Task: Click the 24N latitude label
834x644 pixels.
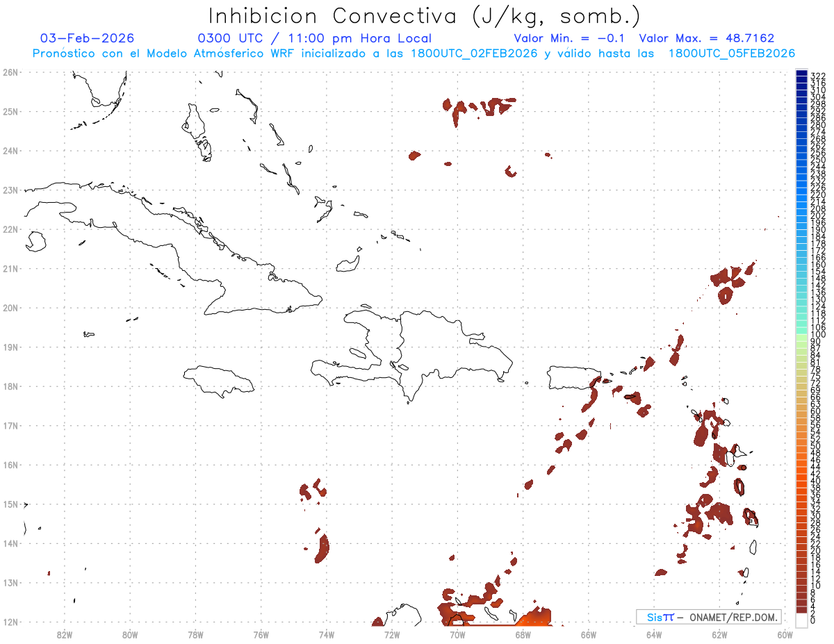Action: coord(10,151)
